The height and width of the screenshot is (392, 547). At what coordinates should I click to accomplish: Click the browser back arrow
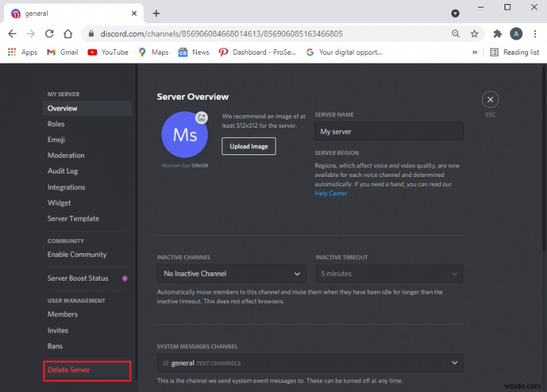coord(12,33)
